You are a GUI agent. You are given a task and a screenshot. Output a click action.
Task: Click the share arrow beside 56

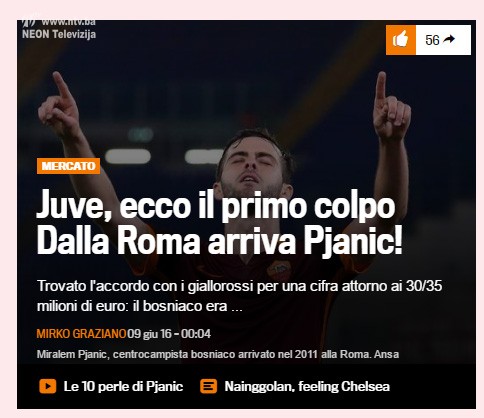[x=449, y=39]
